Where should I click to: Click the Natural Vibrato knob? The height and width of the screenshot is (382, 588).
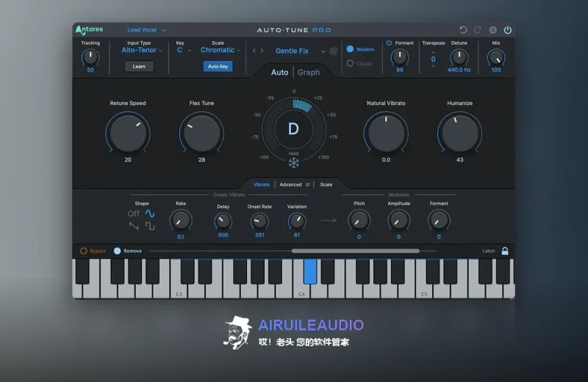coord(386,134)
